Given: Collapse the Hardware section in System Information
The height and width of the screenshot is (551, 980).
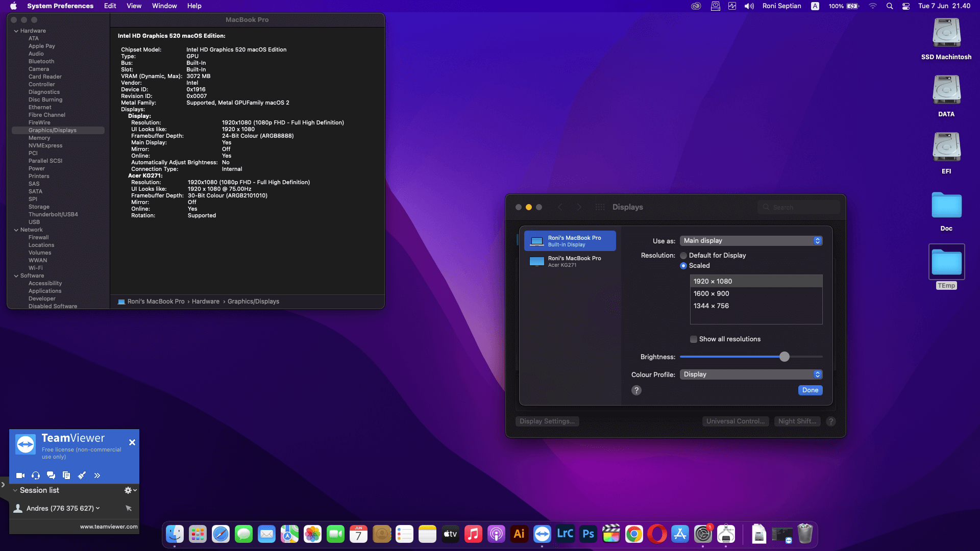Looking at the screenshot, I should click(17, 31).
